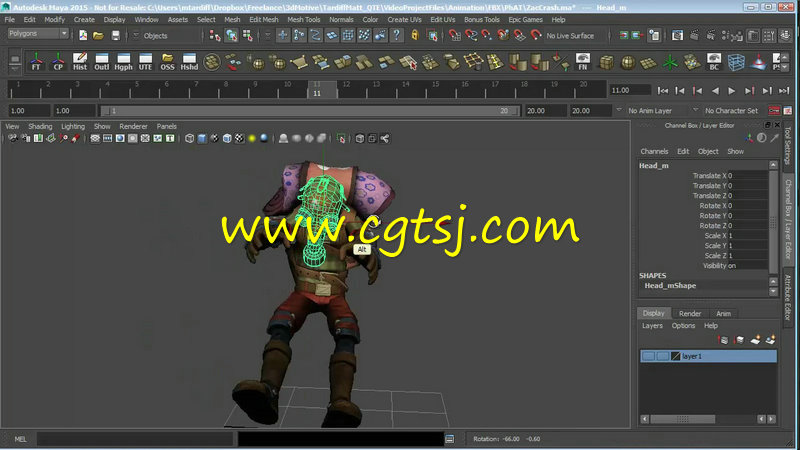Open the Hgph hypergraph shelf button
The height and width of the screenshot is (450, 800).
123,62
